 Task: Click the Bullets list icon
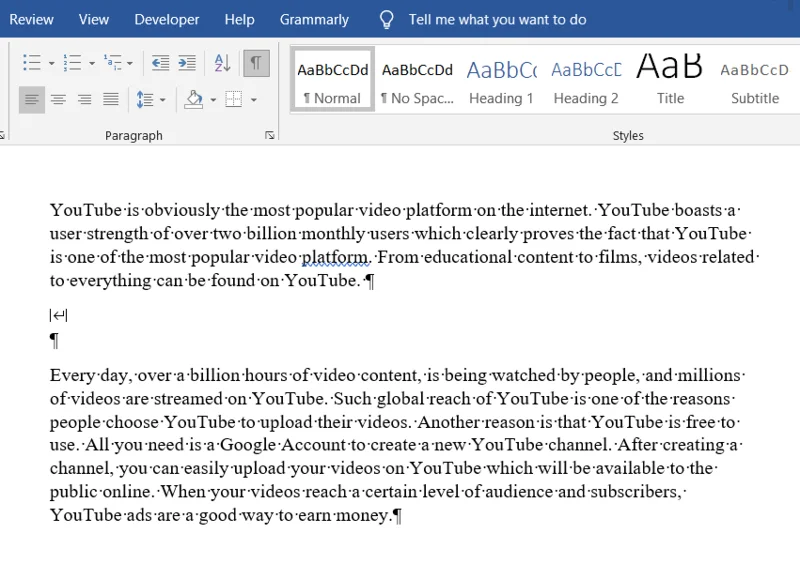32,63
